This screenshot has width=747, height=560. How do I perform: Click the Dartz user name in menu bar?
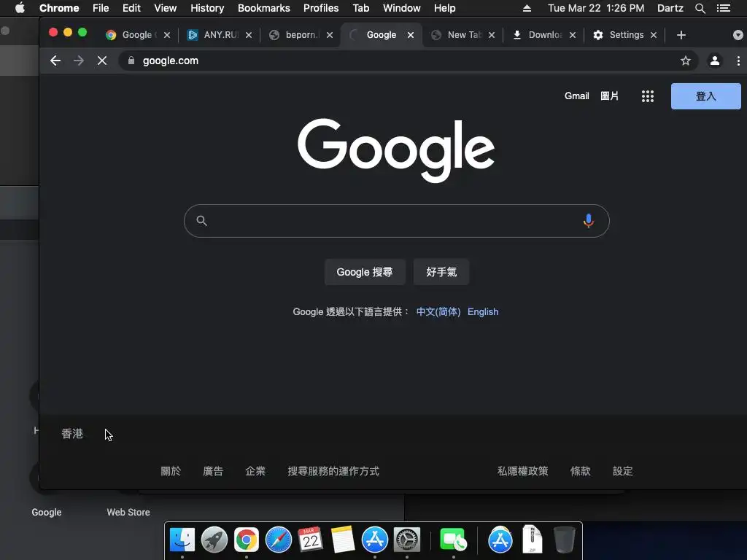coord(670,8)
